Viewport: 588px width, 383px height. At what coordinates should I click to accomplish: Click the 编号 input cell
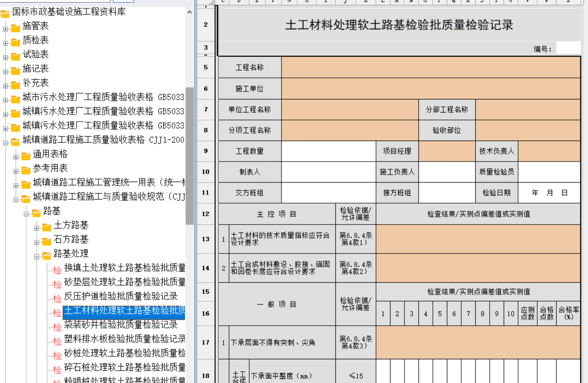coord(568,48)
